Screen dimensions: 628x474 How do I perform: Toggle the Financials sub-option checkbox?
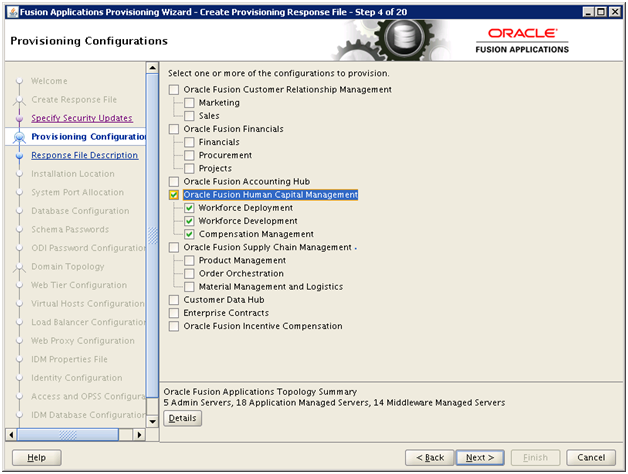click(x=189, y=142)
